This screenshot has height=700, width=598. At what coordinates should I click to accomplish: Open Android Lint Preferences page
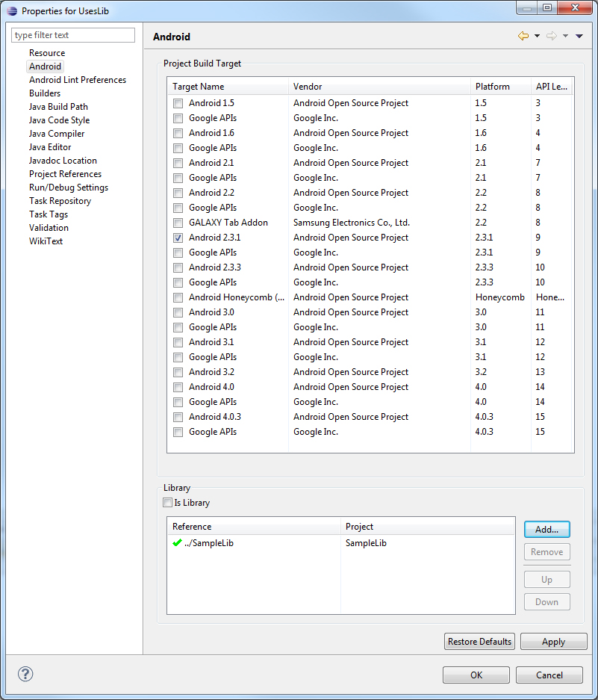(x=78, y=80)
